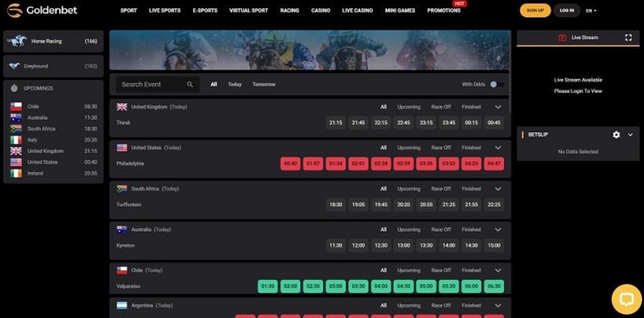Select the 01:30 Valparaiso race time
This screenshot has height=318, width=644.
(x=268, y=286)
